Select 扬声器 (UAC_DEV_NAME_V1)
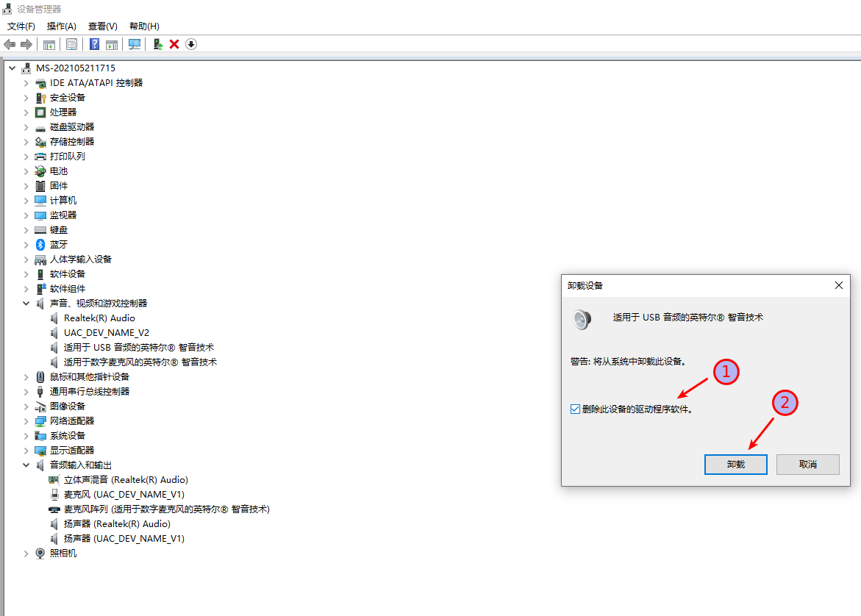Viewport: 861px width, 616px height. (x=124, y=539)
